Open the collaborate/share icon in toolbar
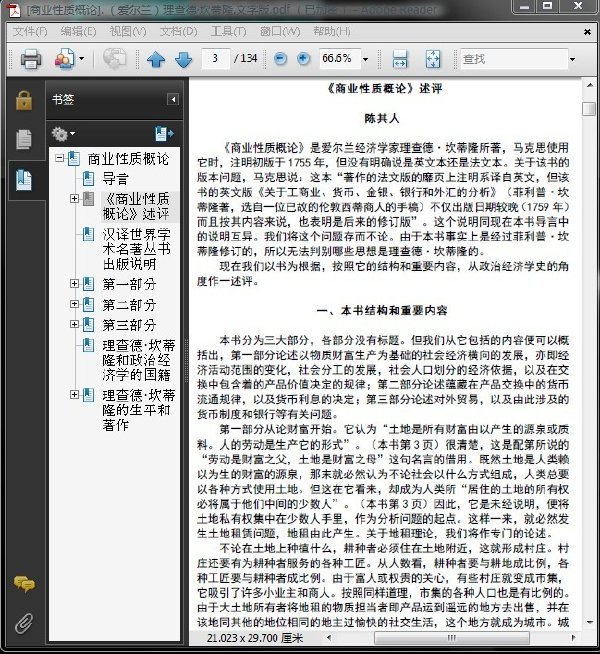The width and height of the screenshot is (600, 654). point(65,59)
